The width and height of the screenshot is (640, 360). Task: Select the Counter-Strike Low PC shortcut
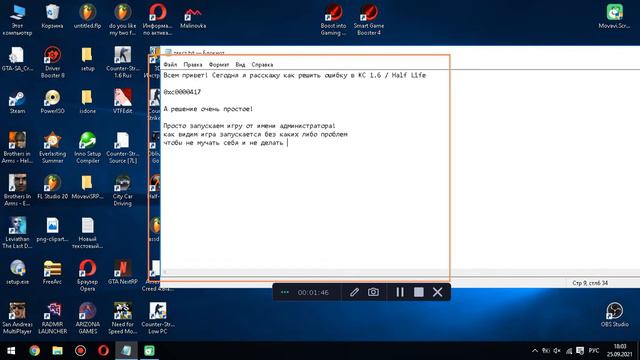click(158, 318)
